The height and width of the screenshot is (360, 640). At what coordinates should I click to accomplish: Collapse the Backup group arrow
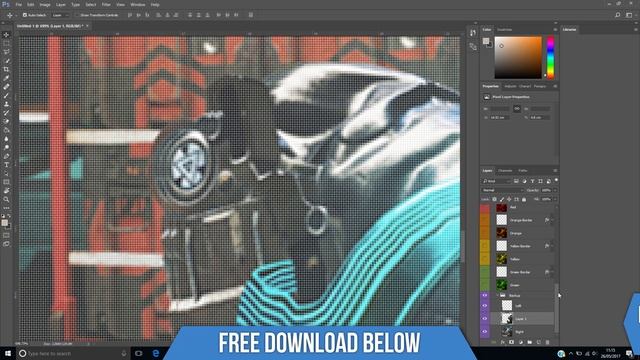tap(497, 295)
